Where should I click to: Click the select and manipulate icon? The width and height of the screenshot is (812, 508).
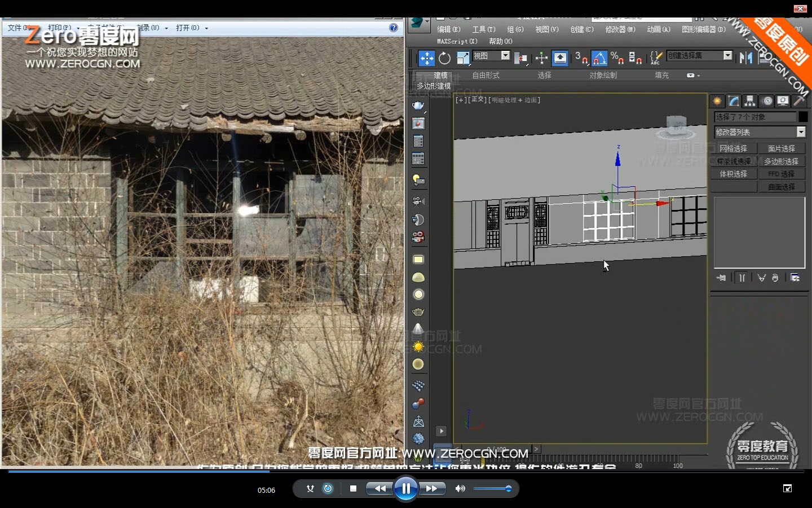[x=541, y=58]
